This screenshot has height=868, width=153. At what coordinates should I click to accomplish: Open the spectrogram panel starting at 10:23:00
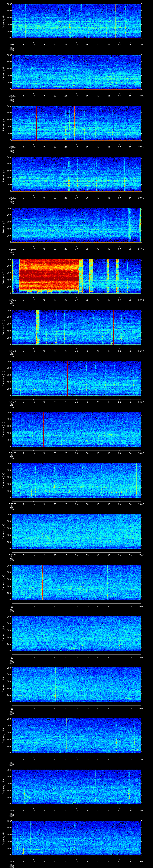click(76, 378)
